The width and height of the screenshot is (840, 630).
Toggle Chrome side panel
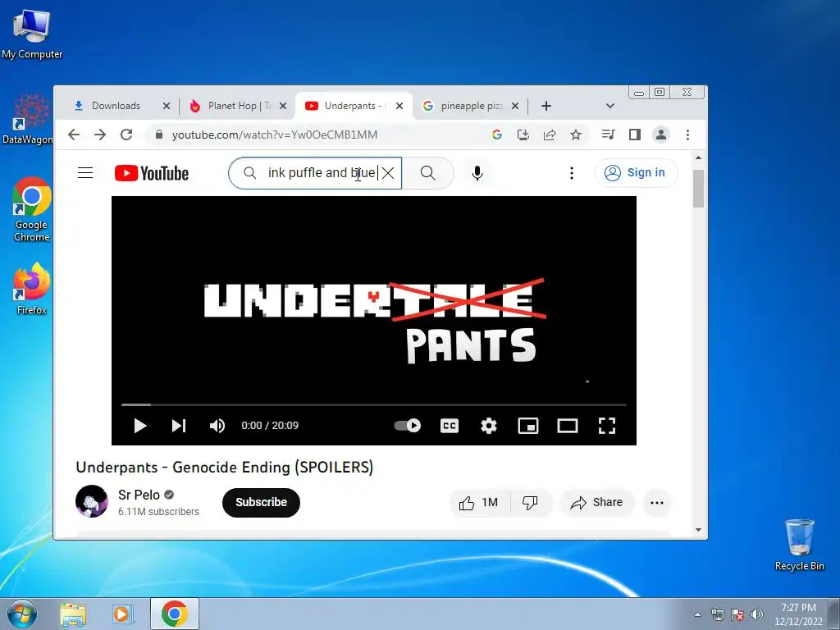pyautogui.click(x=635, y=135)
